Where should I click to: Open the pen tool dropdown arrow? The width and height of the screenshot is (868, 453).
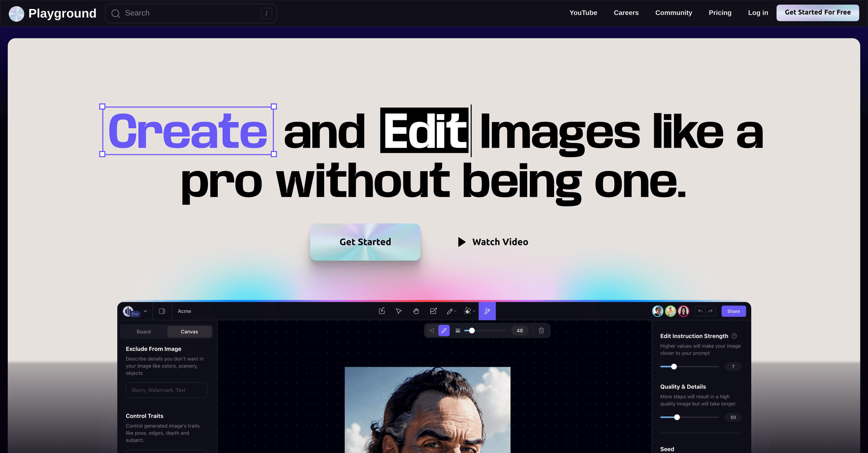[x=455, y=311]
